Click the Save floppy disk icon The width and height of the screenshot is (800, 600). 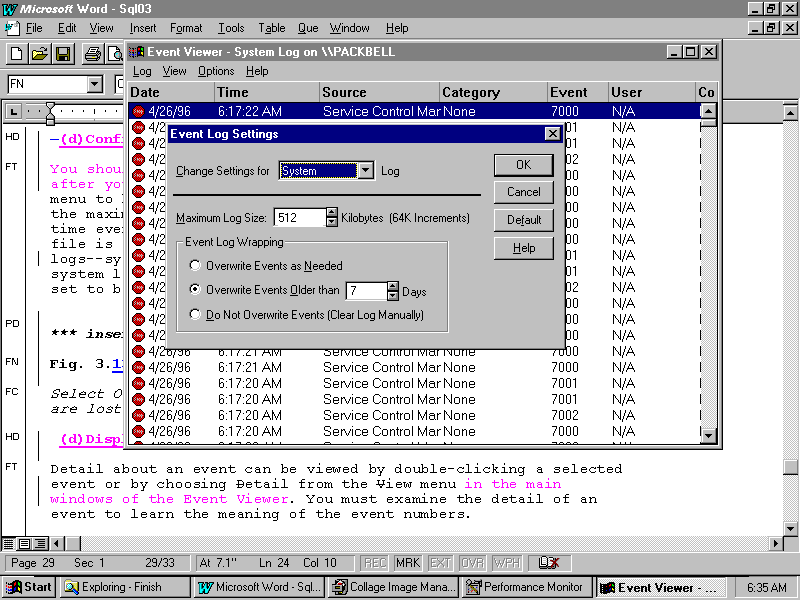pyautogui.click(x=62, y=54)
